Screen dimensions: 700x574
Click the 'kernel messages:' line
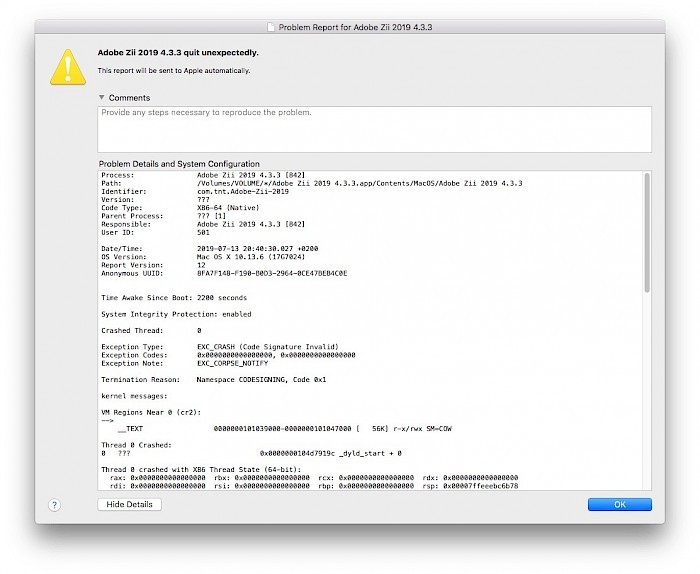134,396
